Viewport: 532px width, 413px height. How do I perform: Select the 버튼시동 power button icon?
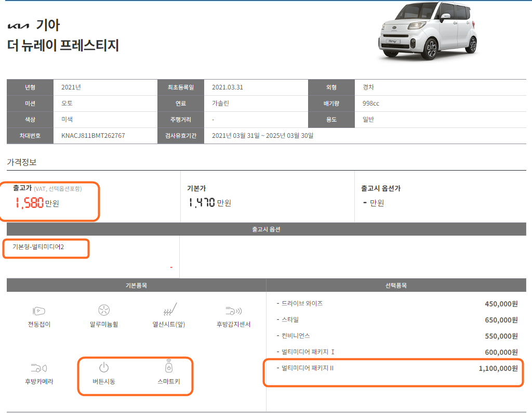104,367
